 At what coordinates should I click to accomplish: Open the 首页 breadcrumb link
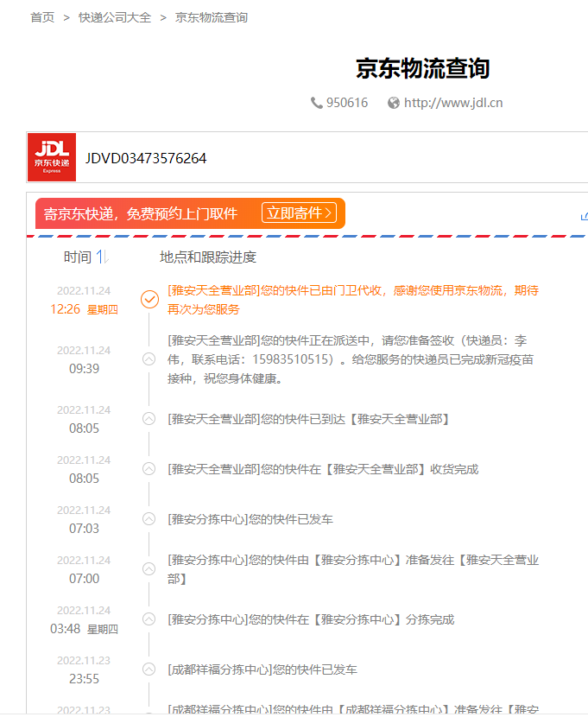coord(42,17)
